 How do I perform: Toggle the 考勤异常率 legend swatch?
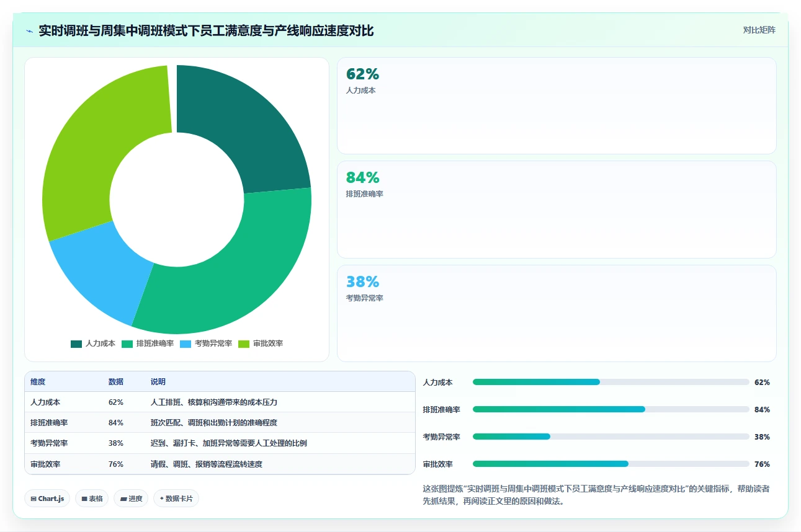point(186,344)
